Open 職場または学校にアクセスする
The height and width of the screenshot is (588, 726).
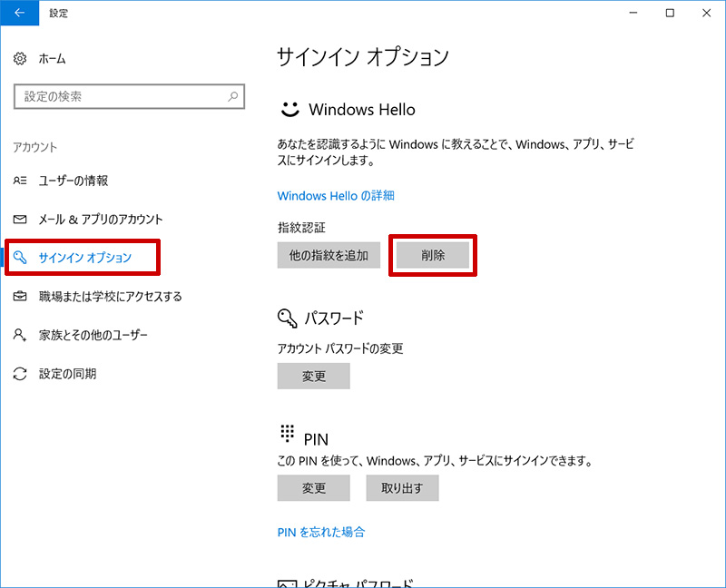(x=110, y=297)
